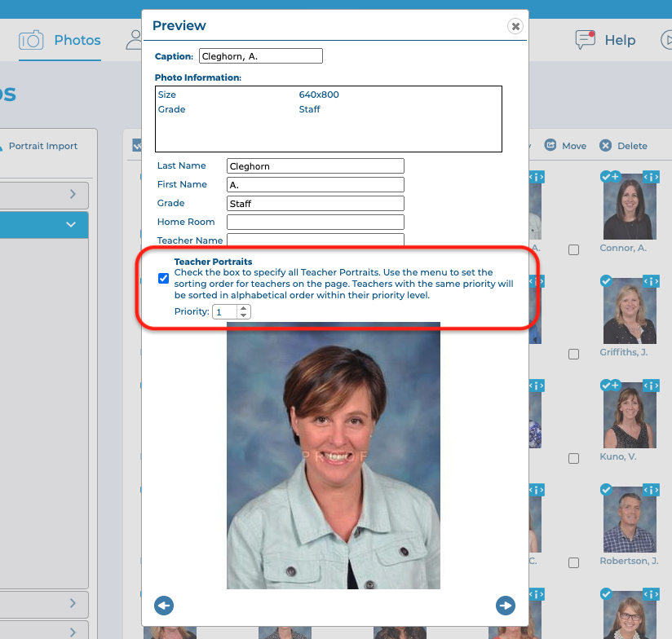Collapse the highlighted blue sidebar section
The height and width of the screenshot is (639, 672).
71,224
